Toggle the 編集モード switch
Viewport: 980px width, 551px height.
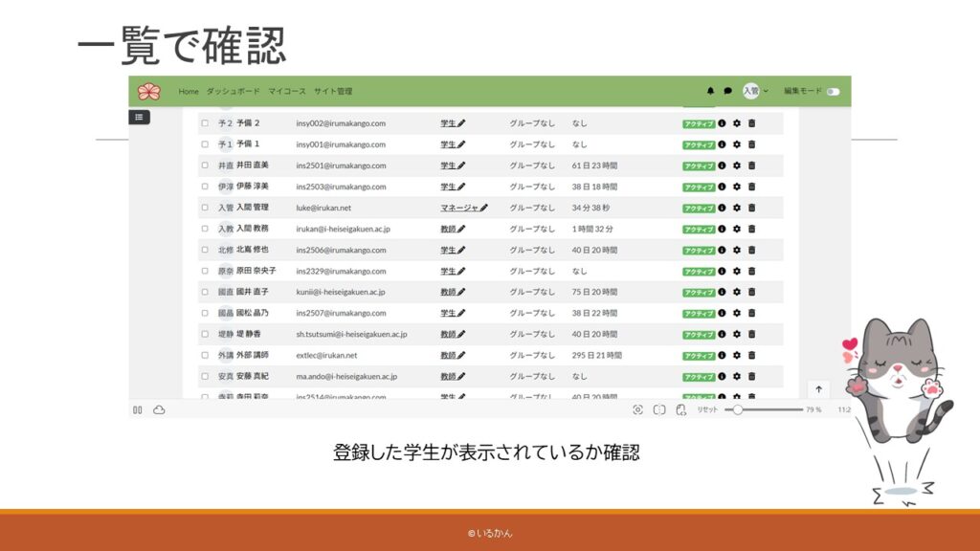coord(833,91)
